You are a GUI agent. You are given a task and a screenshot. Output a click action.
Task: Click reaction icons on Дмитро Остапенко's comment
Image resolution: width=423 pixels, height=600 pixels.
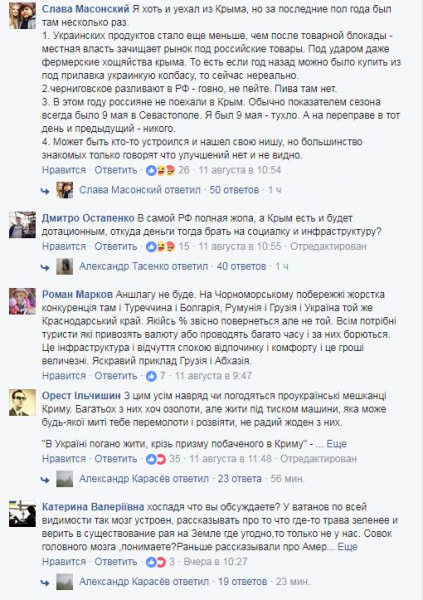click(x=161, y=246)
